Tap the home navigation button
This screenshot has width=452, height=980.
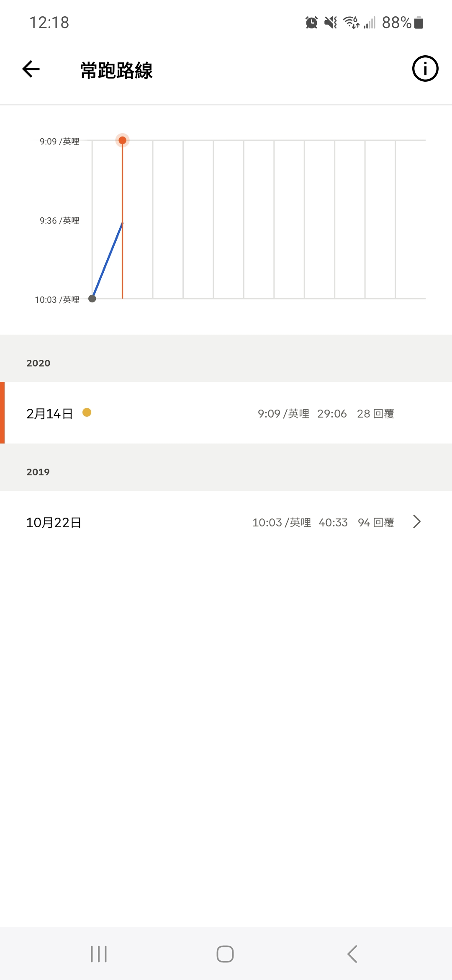225,954
